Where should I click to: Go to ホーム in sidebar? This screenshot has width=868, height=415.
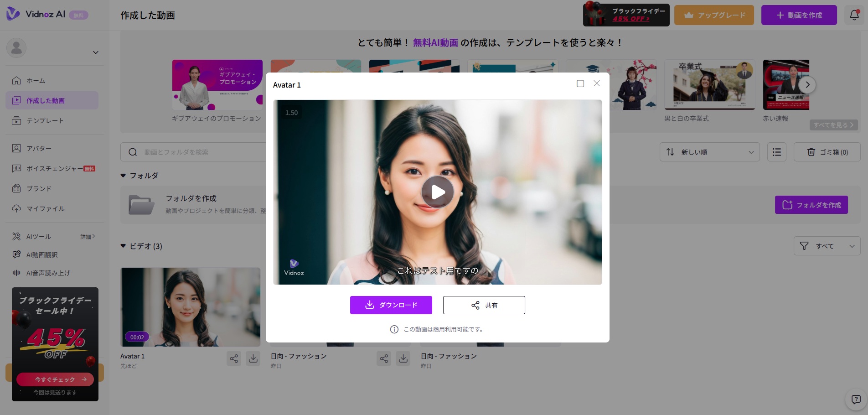pyautogui.click(x=36, y=81)
